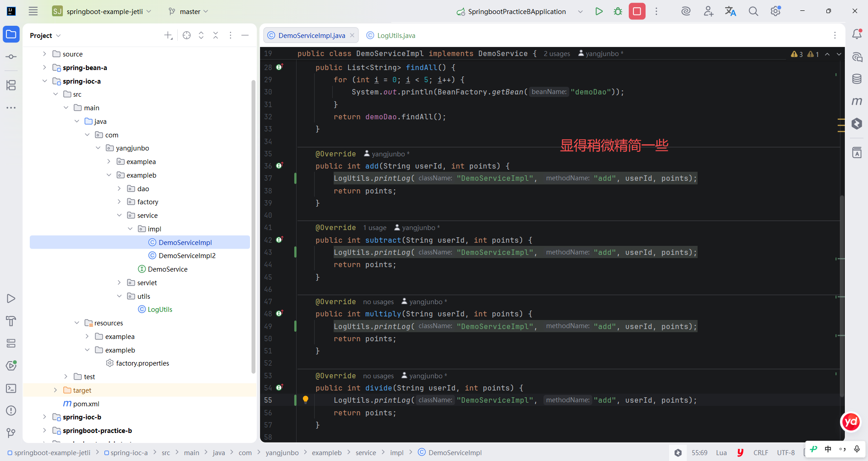The image size is (868, 461).
Task: Run SpringbootPracticeBApplication with the green Run icon
Action: tap(599, 11)
